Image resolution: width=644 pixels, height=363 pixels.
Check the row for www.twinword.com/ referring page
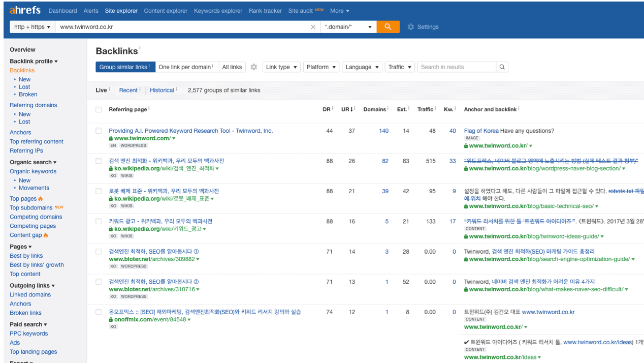click(99, 131)
